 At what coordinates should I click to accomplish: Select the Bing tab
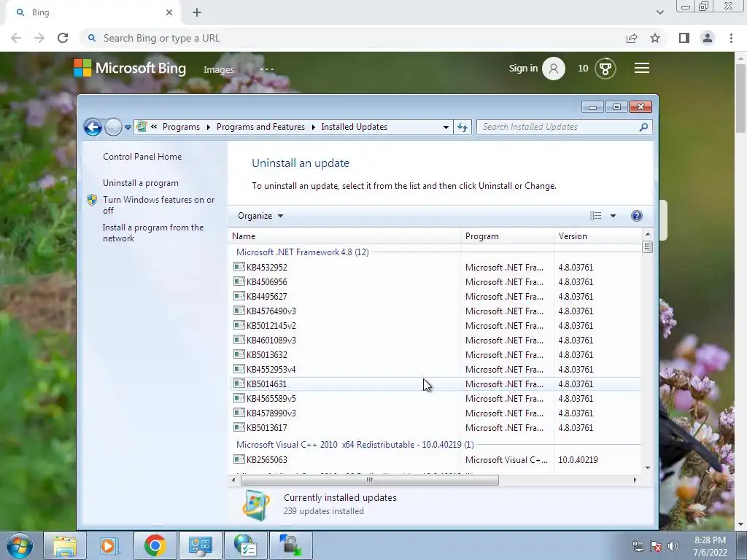point(93,12)
